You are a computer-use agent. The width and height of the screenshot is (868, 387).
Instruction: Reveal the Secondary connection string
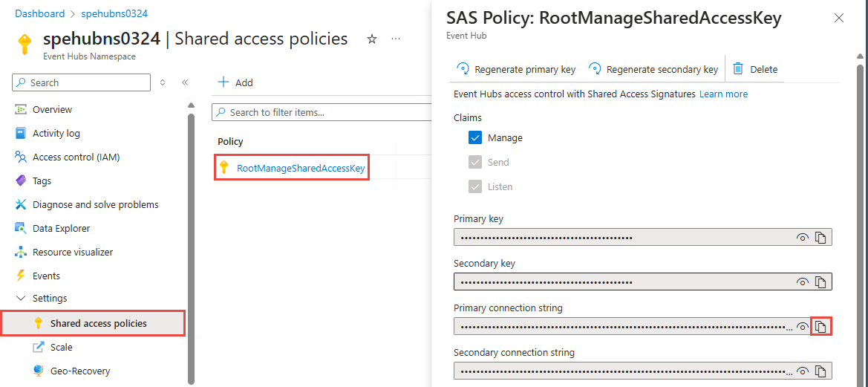(802, 371)
